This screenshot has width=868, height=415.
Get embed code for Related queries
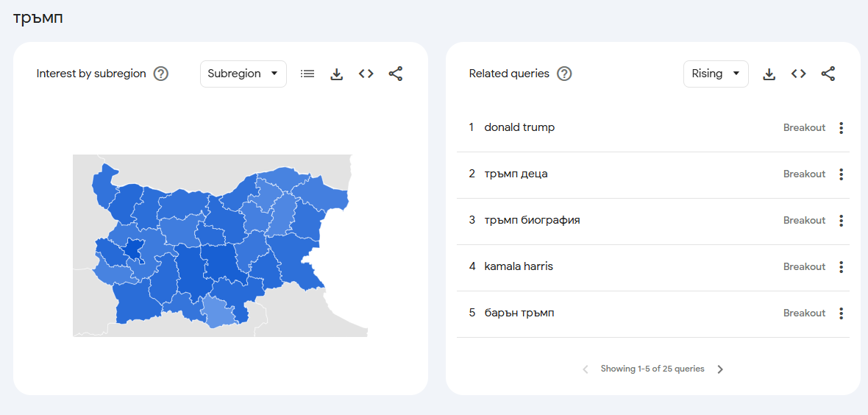pyautogui.click(x=799, y=74)
